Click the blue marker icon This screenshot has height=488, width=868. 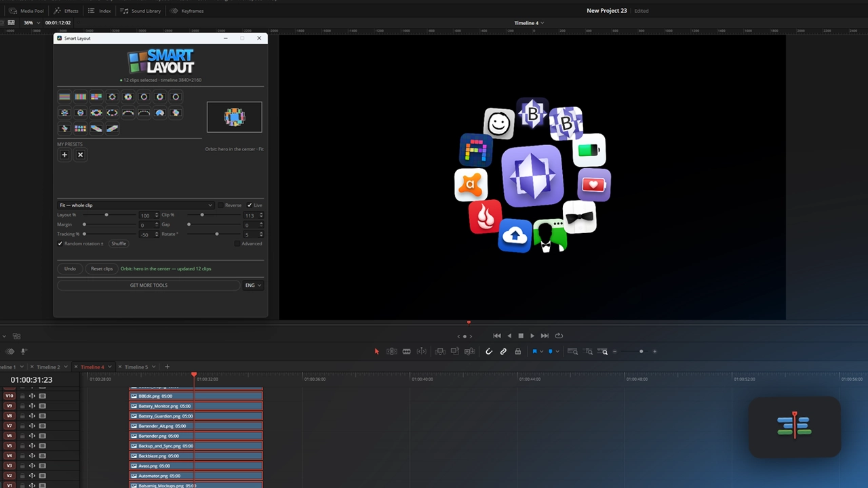tap(550, 352)
